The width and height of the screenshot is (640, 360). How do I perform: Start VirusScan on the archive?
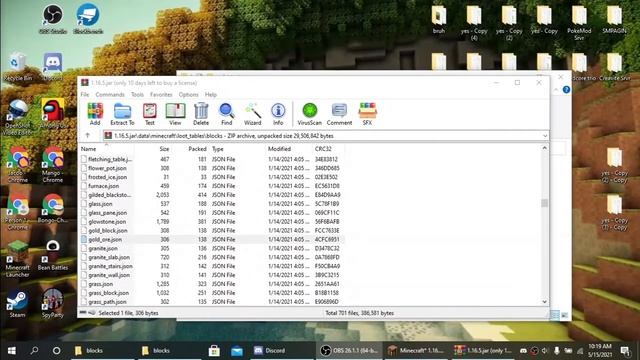tap(309, 114)
